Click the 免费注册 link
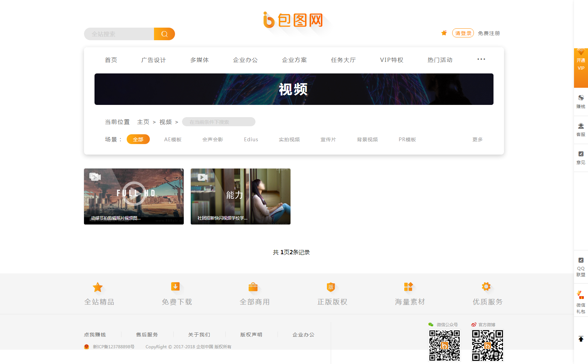The height and width of the screenshot is (364, 588). point(489,33)
